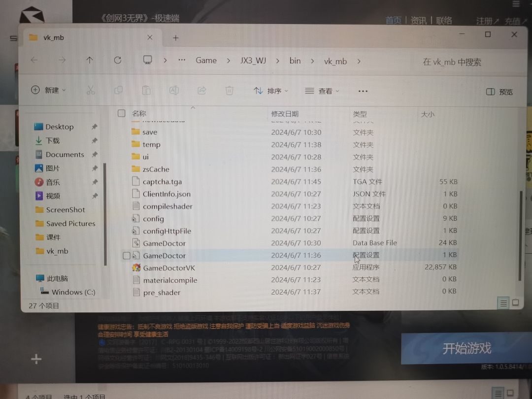The image size is (532, 399).
Task: Add a new Explorer tab with plus
Action: click(176, 38)
